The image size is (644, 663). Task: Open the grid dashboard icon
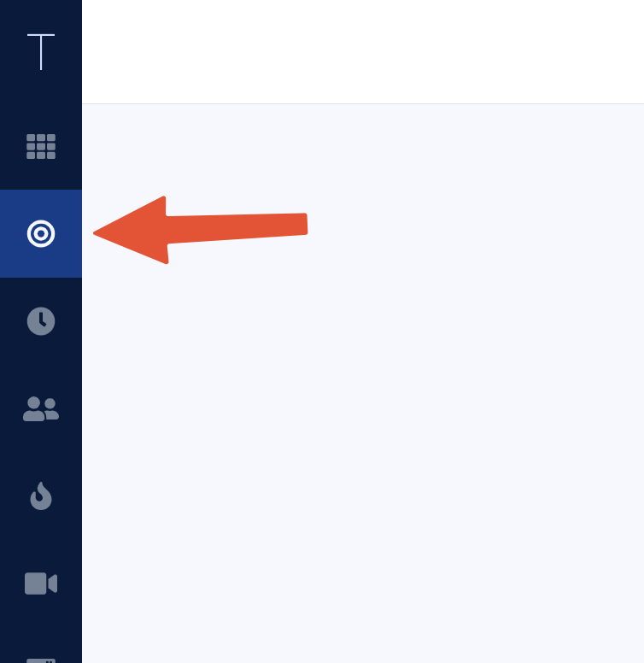pos(41,147)
